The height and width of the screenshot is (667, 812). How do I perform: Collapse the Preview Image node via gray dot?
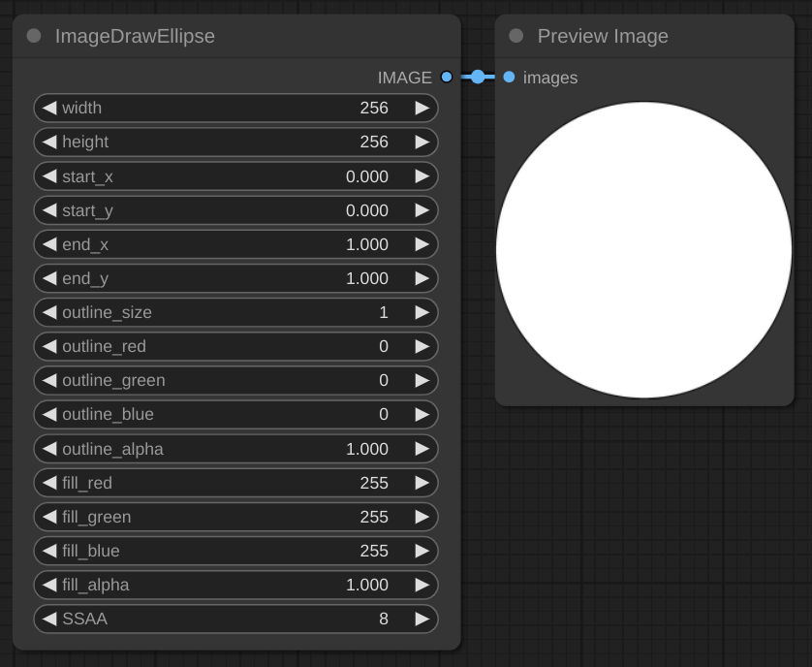(x=516, y=36)
